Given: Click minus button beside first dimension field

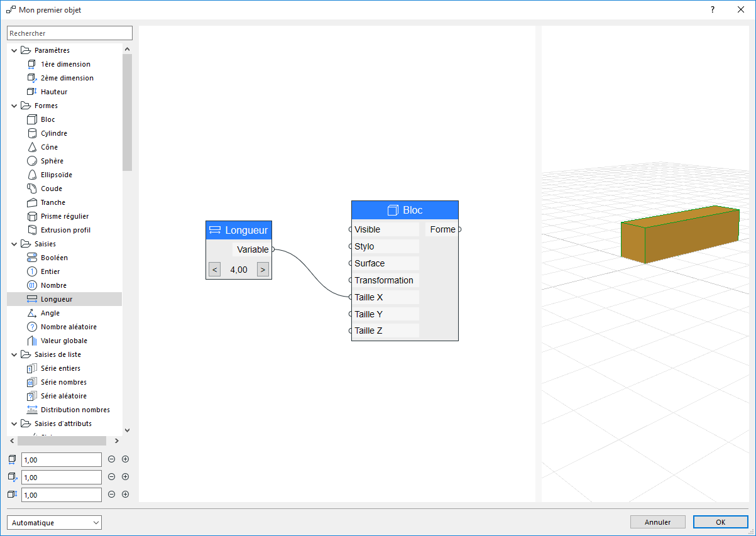Looking at the screenshot, I should click(111, 459).
